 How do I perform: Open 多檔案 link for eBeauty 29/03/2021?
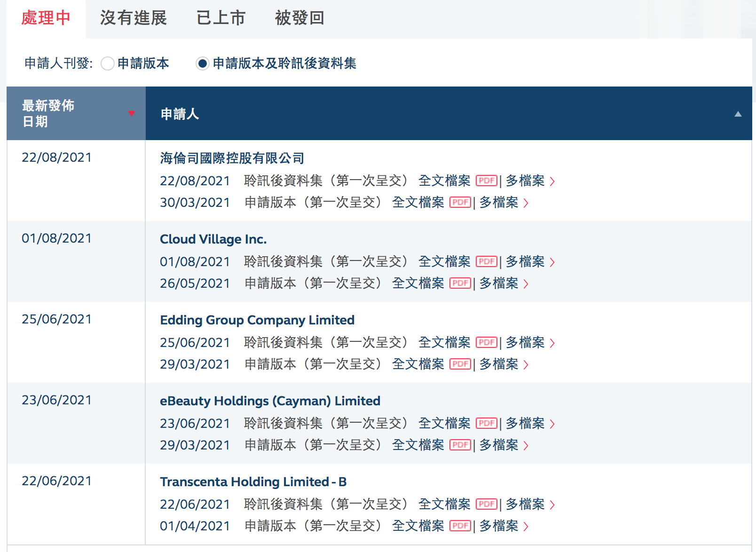point(499,445)
